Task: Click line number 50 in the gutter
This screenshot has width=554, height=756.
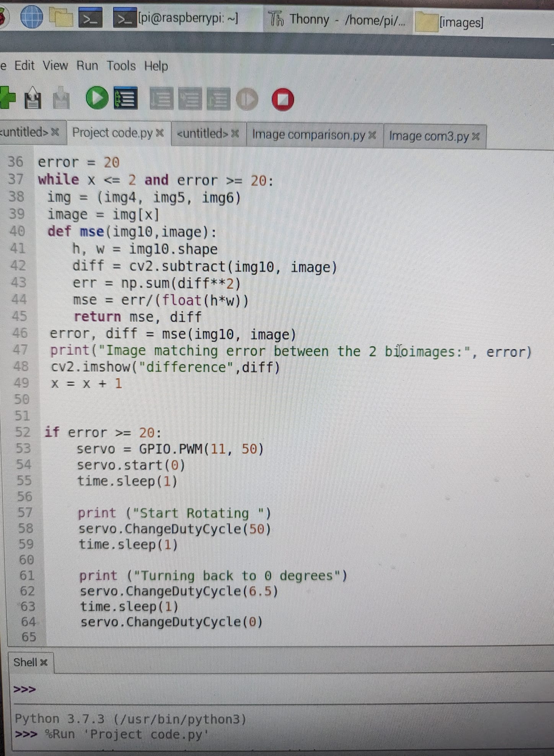Action: point(21,400)
